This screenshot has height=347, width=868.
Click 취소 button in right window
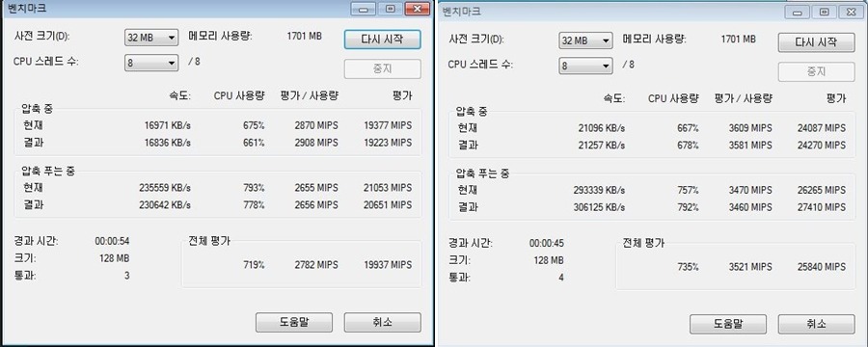click(x=817, y=324)
